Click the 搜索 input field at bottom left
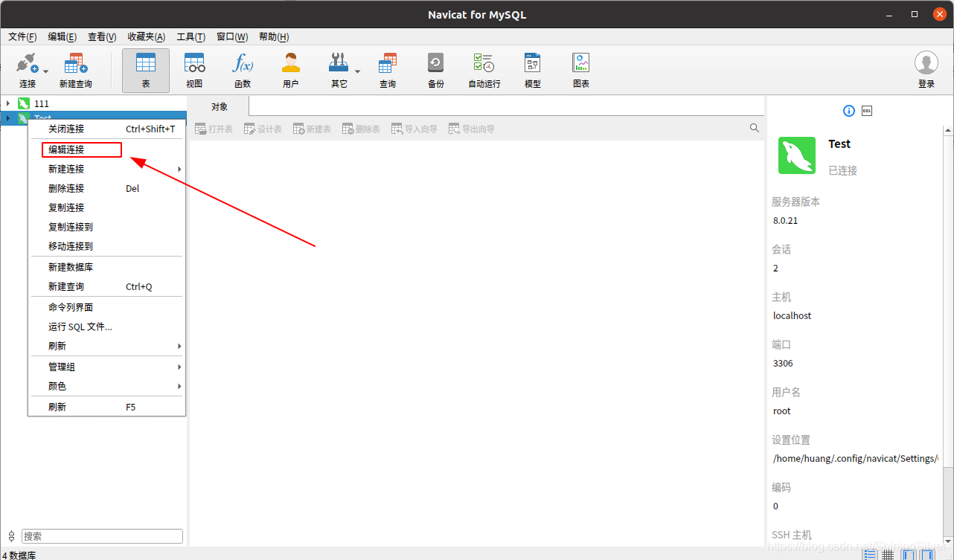 coord(102,535)
